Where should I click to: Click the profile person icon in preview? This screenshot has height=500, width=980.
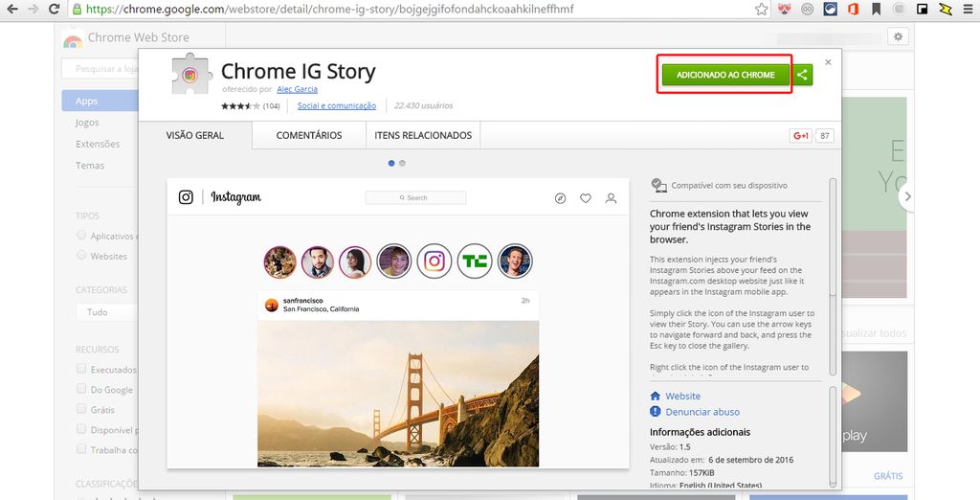[611, 198]
